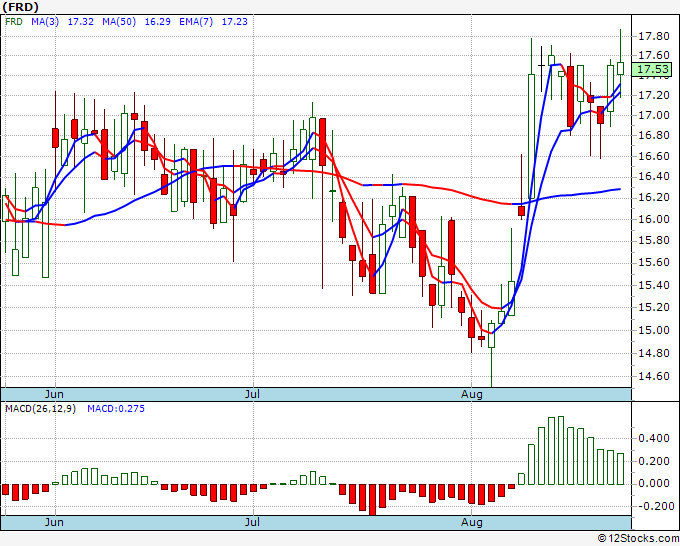Click Jun on the MACD panel date axis

click(54, 522)
